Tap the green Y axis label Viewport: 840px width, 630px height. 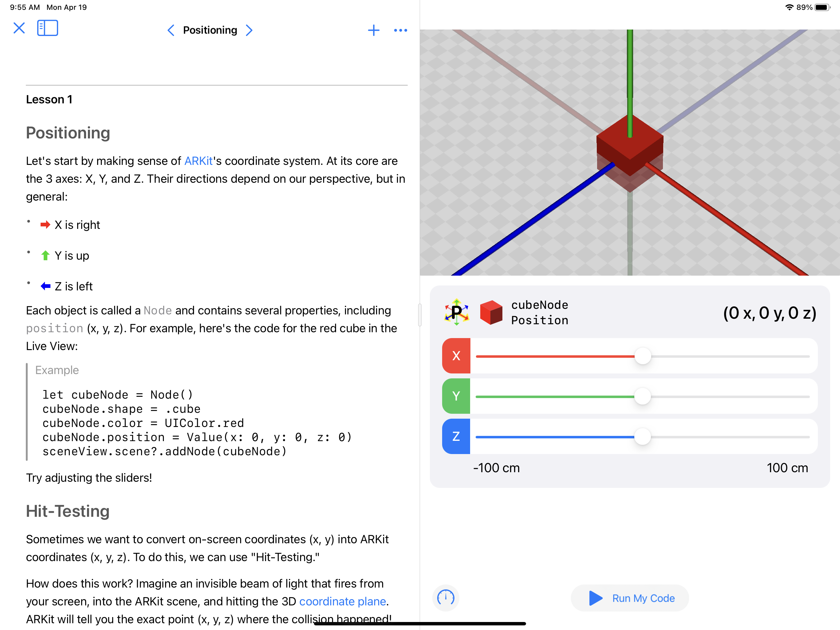click(456, 396)
